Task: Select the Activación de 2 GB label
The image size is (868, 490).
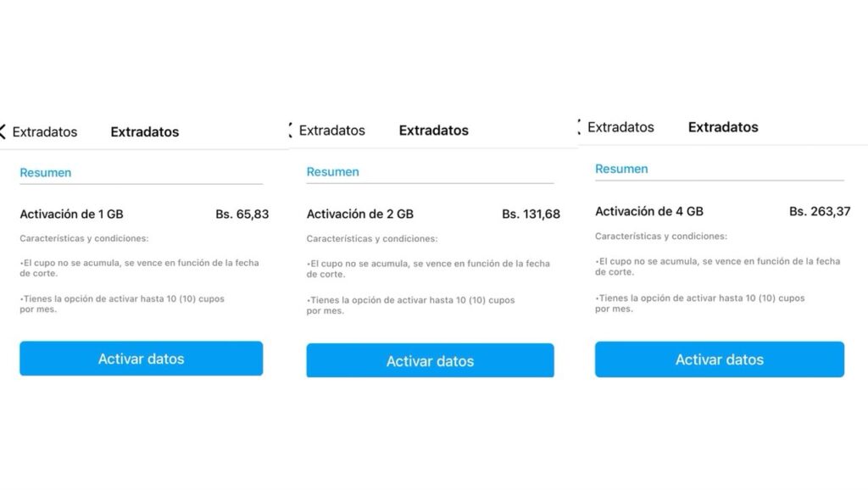Action: (x=359, y=214)
